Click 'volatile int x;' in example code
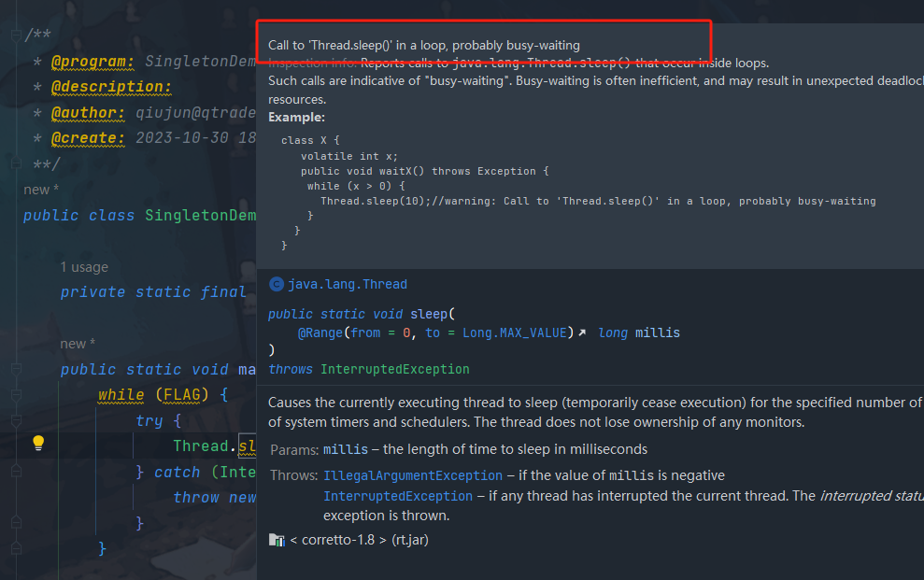The image size is (924, 580). tap(349, 156)
